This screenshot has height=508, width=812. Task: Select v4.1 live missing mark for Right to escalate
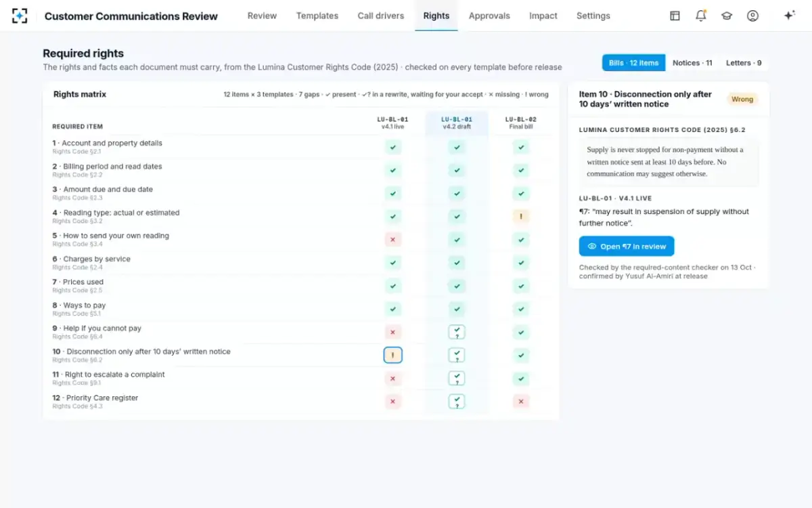tap(393, 378)
